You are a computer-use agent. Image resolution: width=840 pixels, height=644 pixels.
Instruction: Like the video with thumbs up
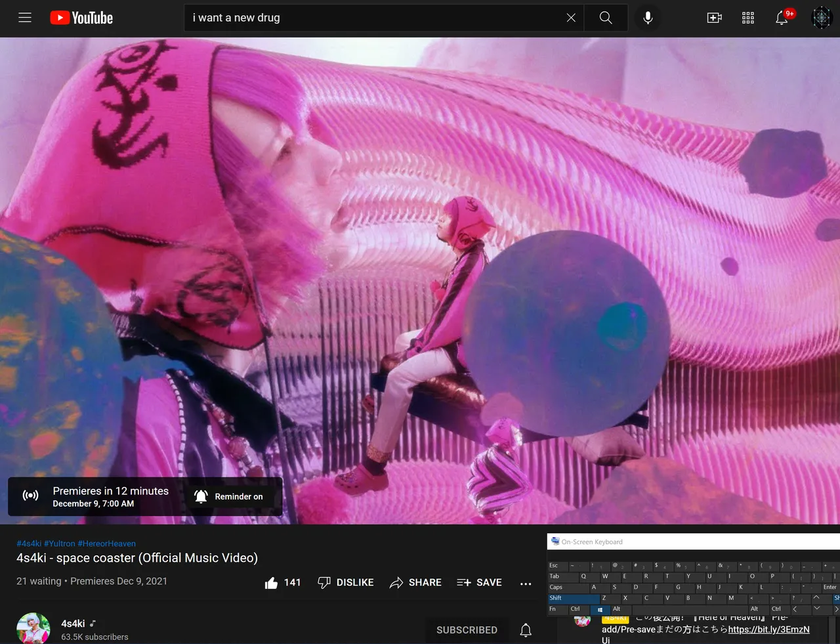283,582
